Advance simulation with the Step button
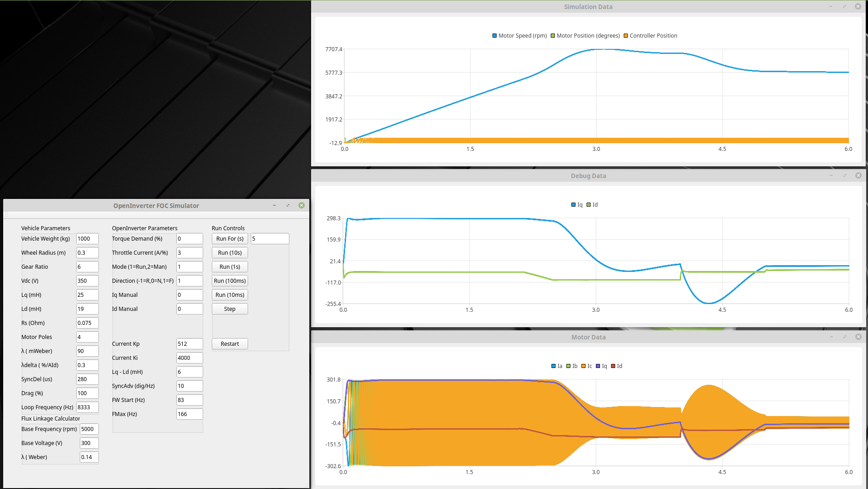Screen dimensions: 868x489 point(229,309)
